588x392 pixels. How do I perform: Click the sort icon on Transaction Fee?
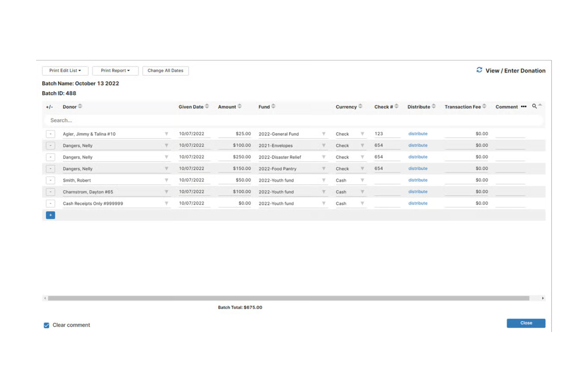point(484,106)
